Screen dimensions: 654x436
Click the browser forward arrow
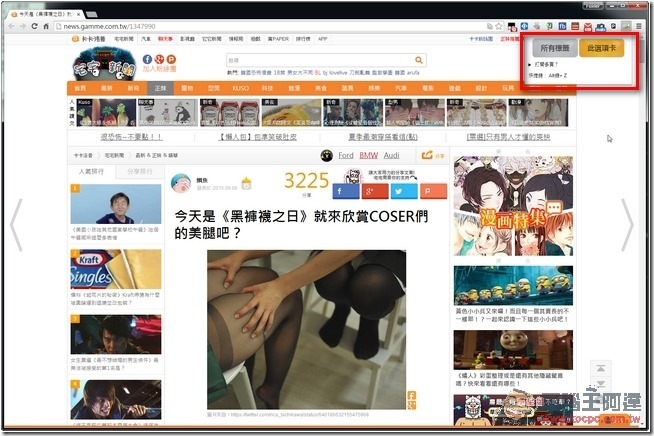point(23,26)
